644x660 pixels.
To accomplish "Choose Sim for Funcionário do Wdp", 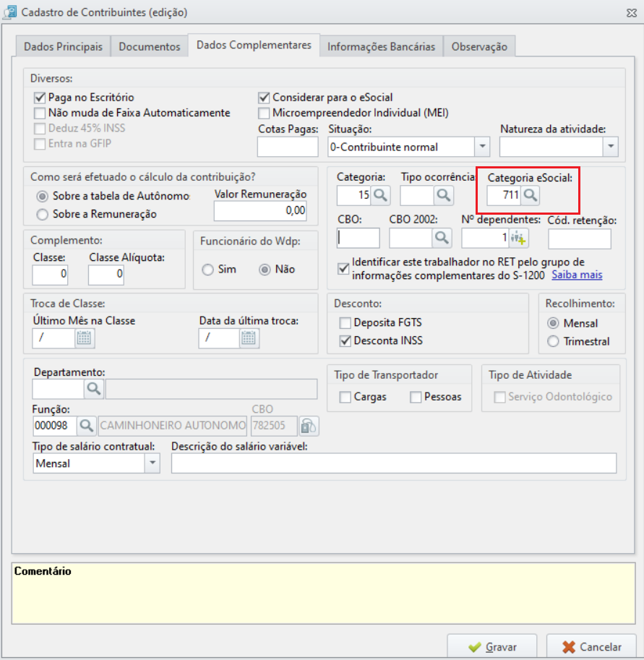I will (207, 270).
